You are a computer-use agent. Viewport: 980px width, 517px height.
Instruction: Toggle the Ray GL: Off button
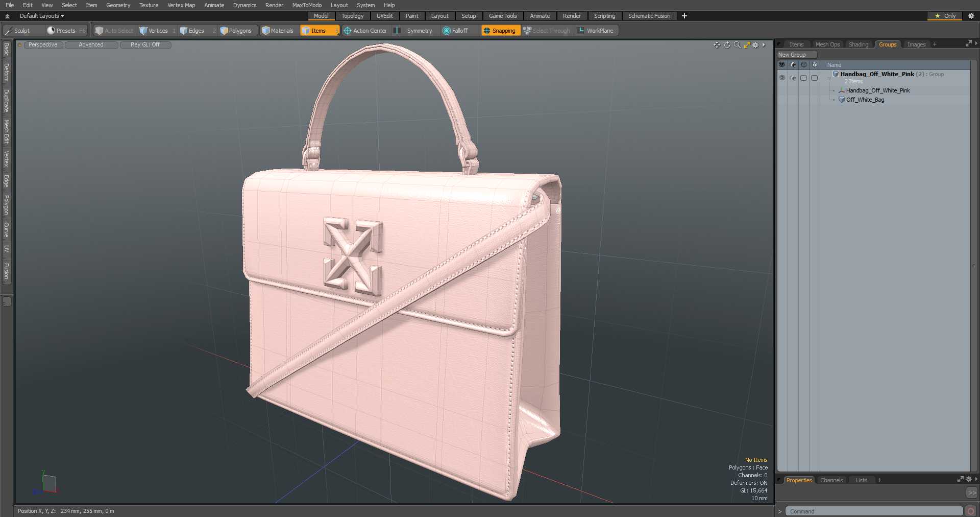tap(145, 45)
